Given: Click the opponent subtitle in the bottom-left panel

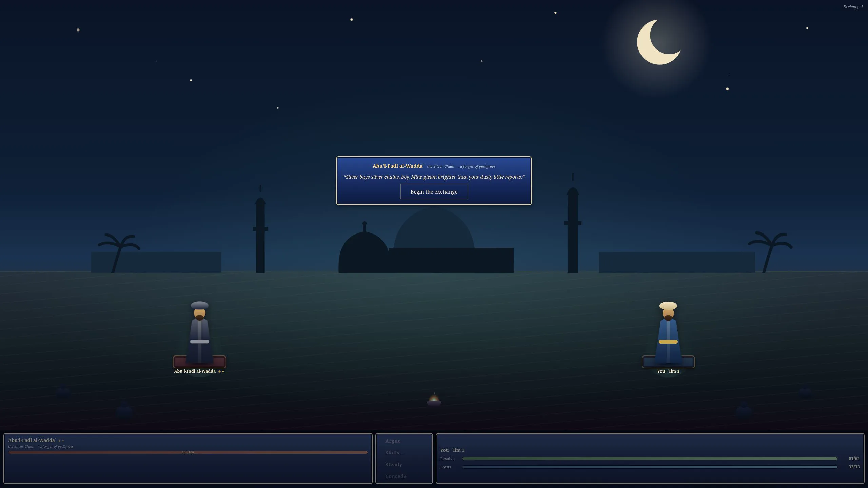Looking at the screenshot, I should coord(41,447).
